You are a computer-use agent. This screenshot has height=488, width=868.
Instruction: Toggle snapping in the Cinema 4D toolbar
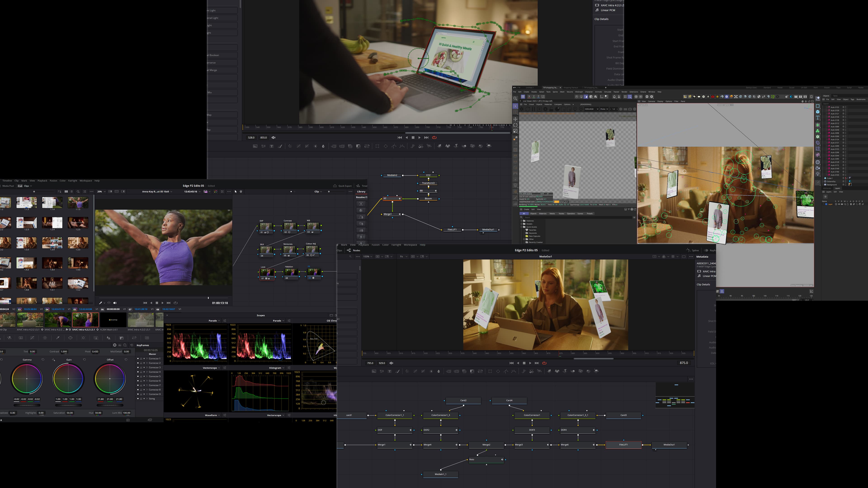[x=614, y=97]
